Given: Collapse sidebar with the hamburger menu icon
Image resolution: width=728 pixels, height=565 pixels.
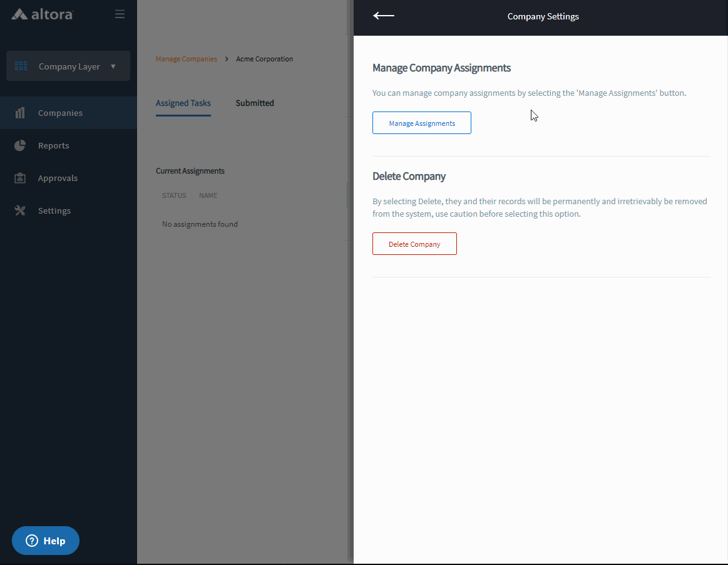Looking at the screenshot, I should coord(120,14).
